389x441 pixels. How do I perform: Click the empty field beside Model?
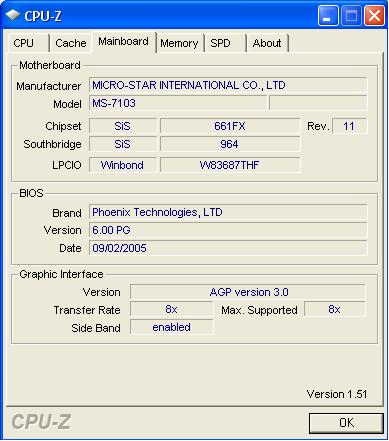click(x=318, y=103)
